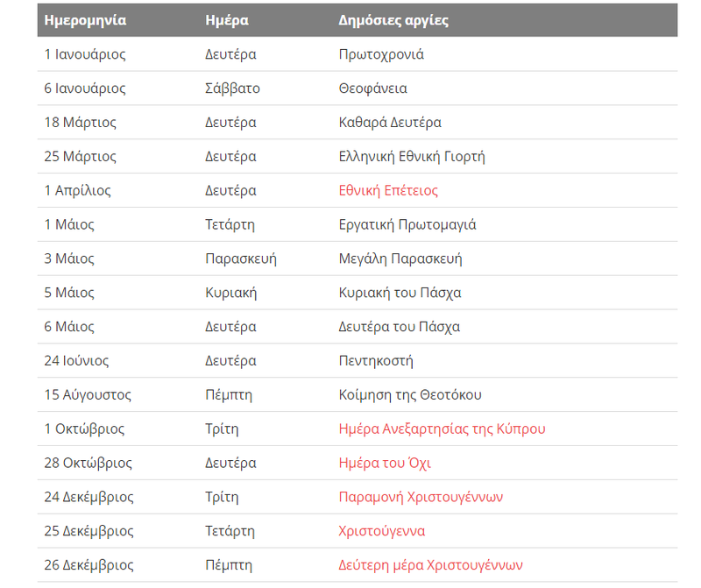Click the Ημέρα column header
Screen dimensions: 701x588
tap(226, 20)
